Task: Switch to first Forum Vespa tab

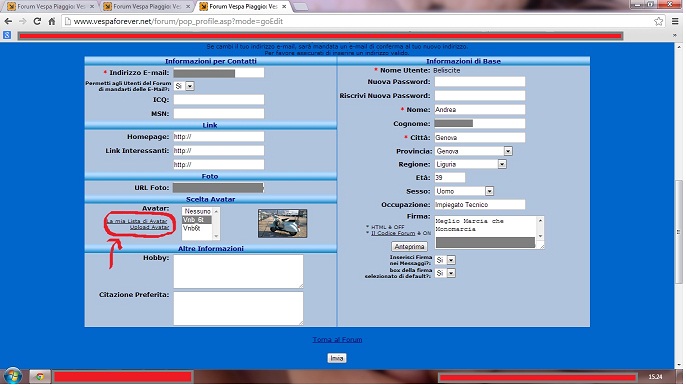Action: tap(51, 7)
